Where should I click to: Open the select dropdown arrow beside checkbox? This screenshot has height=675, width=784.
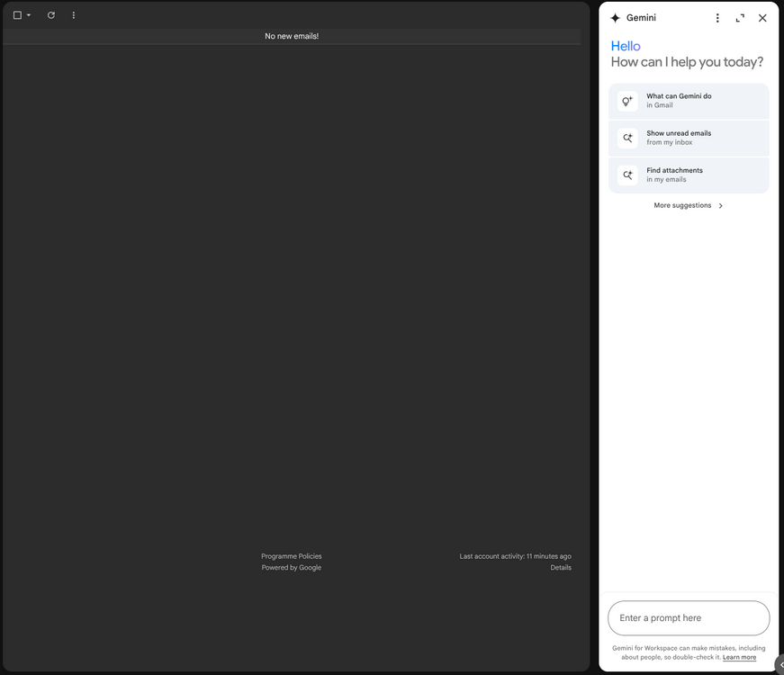(x=29, y=15)
